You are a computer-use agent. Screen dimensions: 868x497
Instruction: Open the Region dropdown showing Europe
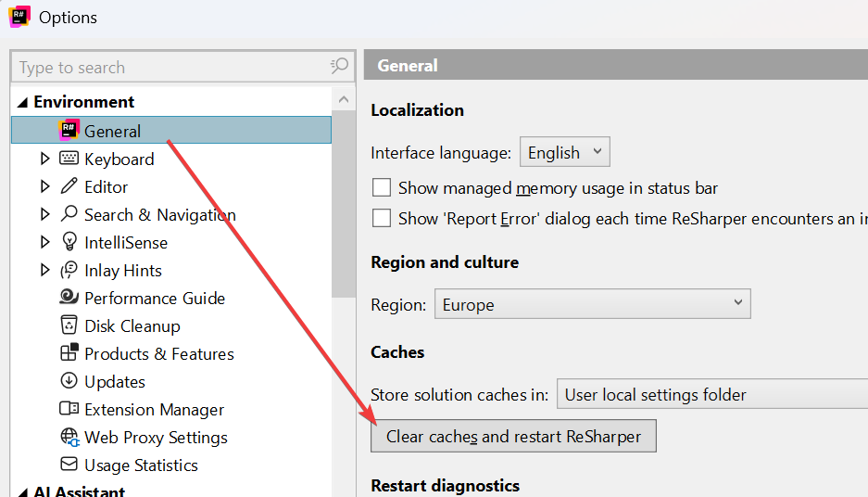[592, 303]
